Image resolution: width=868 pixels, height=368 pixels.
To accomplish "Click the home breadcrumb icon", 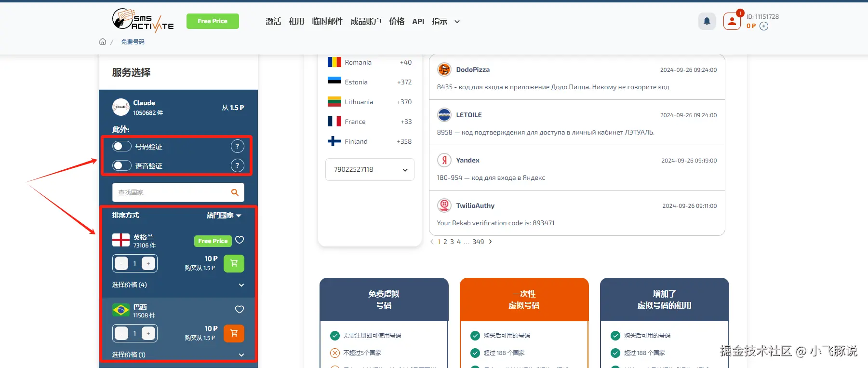I will (103, 41).
